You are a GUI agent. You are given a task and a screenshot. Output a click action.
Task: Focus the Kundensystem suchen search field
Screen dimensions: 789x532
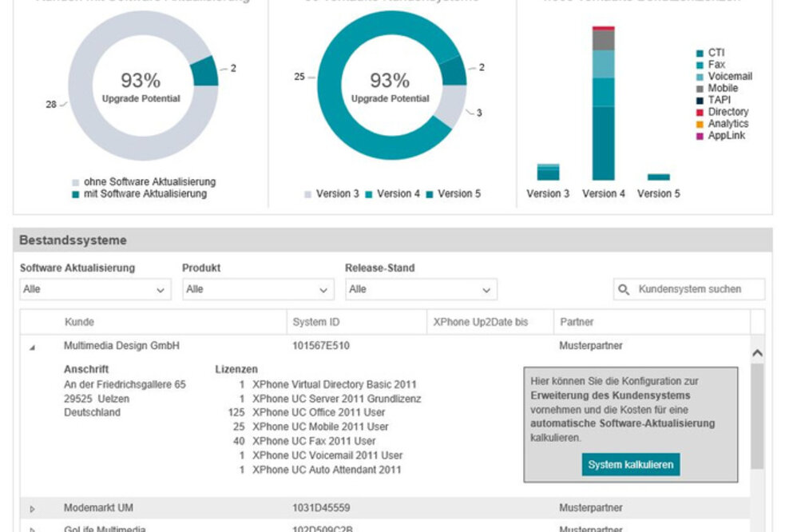[x=696, y=289]
